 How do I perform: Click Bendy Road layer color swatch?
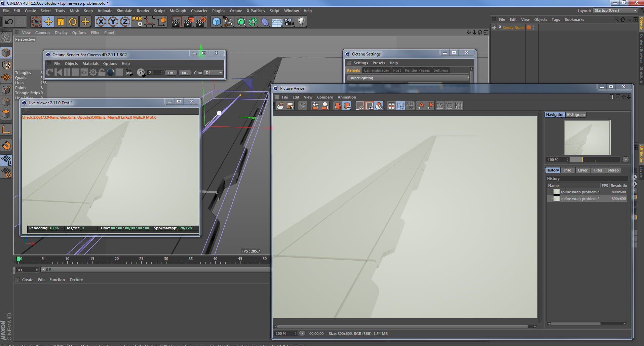coord(529,28)
